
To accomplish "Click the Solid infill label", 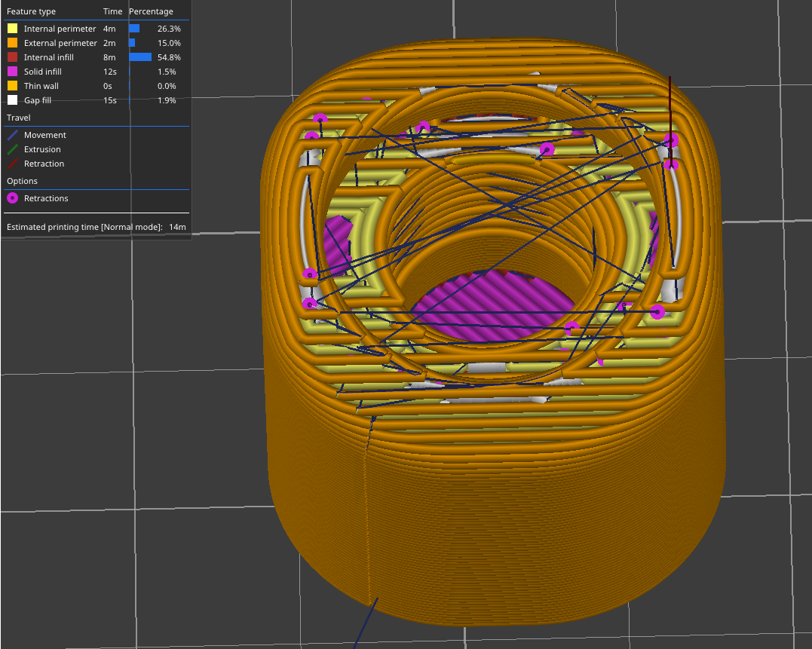I will pos(42,72).
